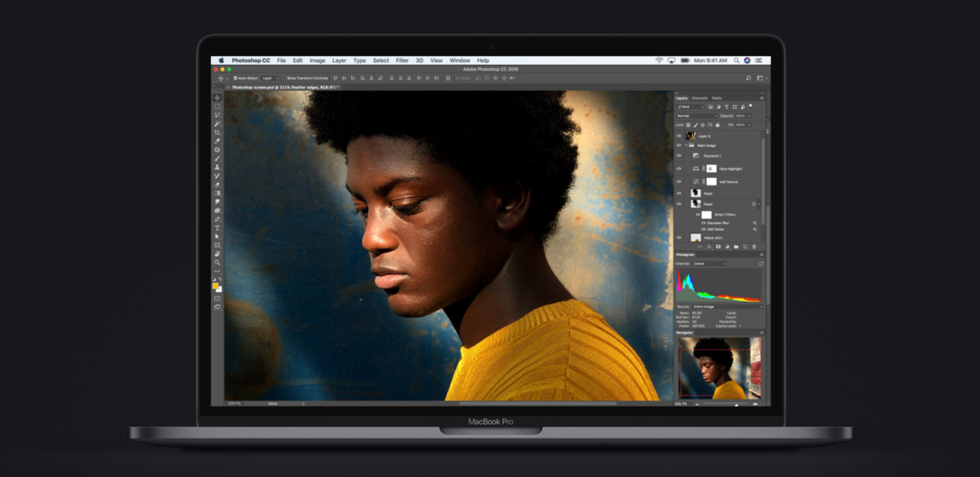This screenshot has width=980, height=477.
Task: Select the Eraser tool
Action: 217,184
